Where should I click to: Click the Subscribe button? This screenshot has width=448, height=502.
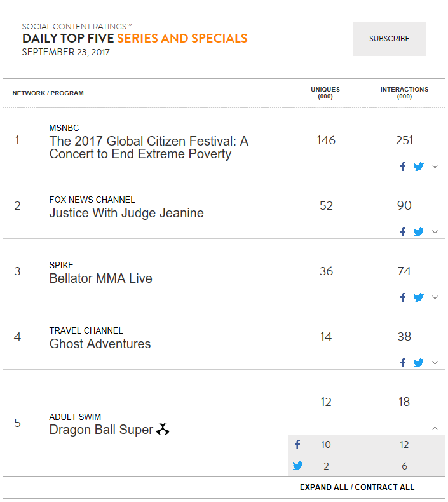click(389, 39)
